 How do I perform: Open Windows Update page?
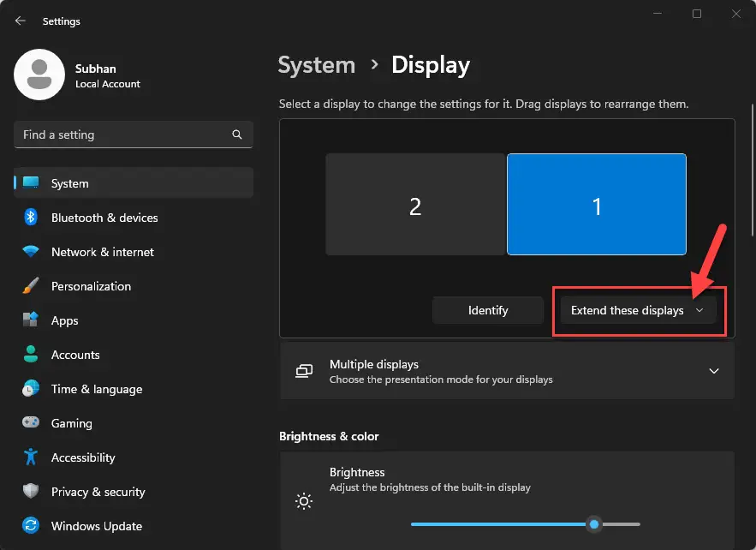134,525
